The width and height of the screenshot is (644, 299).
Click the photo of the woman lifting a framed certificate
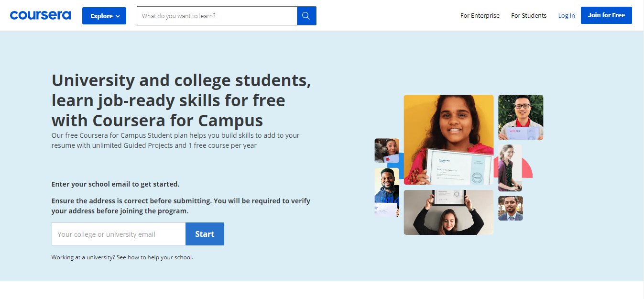tap(448, 212)
